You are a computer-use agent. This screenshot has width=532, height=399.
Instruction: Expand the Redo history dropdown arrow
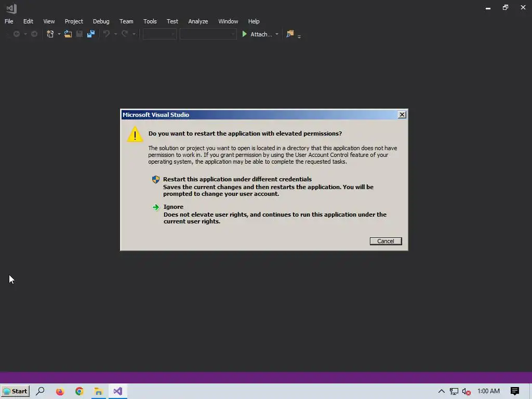click(134, 34)
